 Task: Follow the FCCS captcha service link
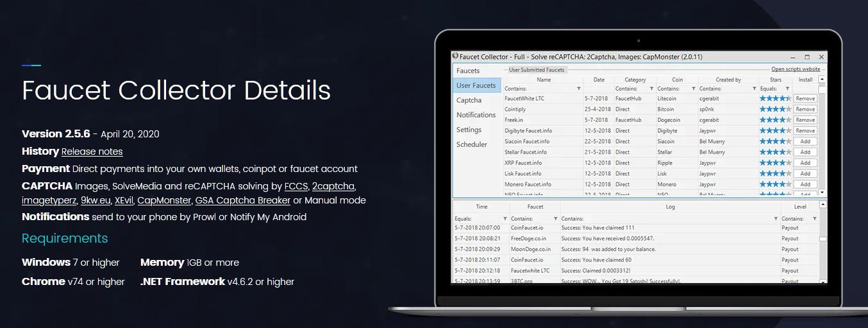coord(296,186)
